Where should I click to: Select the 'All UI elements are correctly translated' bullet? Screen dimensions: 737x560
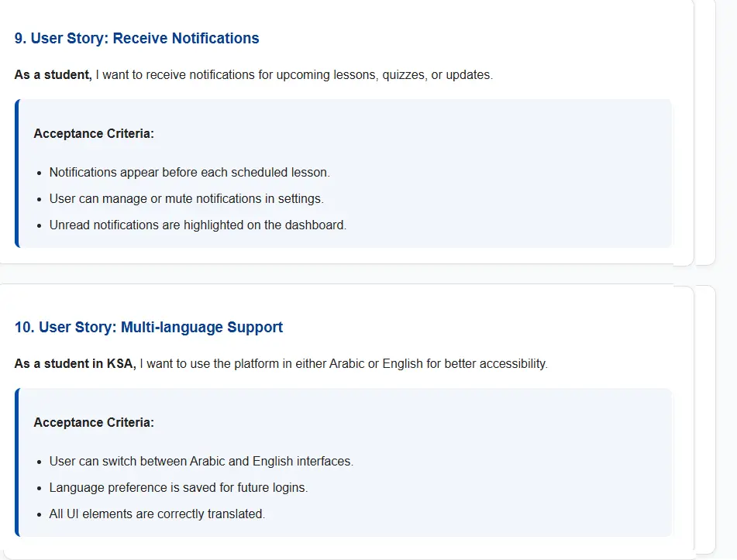tap(157, 514)
